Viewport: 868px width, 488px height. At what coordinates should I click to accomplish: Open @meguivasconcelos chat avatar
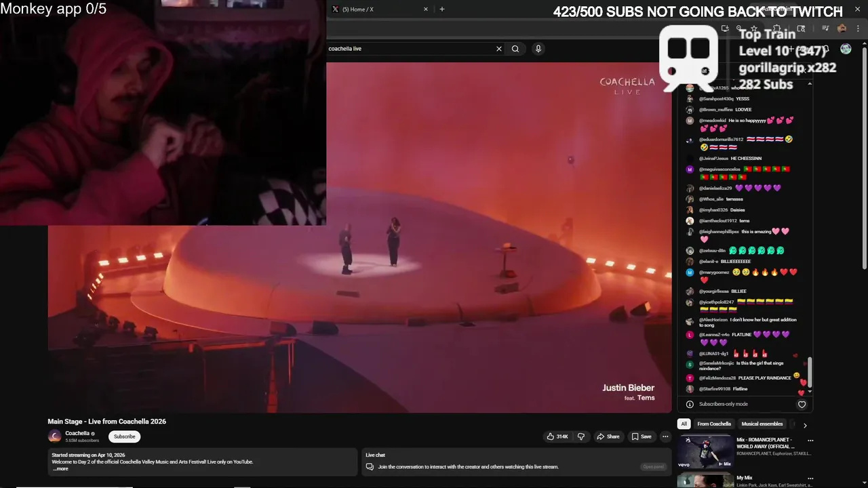point(690,169)
